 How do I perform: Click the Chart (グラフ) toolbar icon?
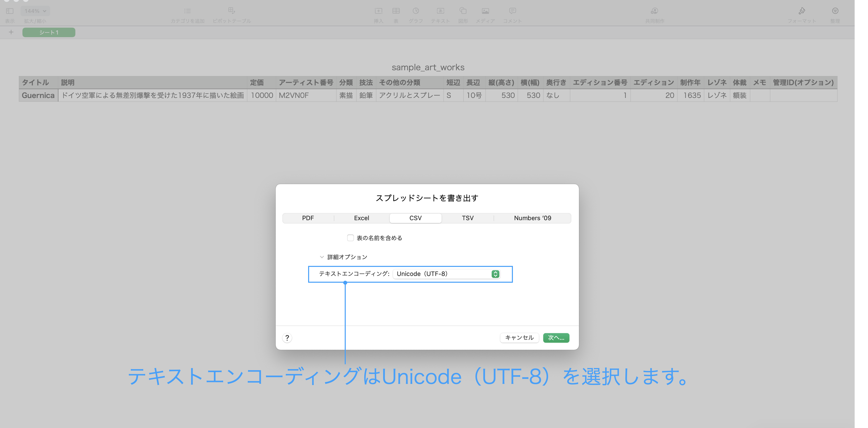(416, 11)
